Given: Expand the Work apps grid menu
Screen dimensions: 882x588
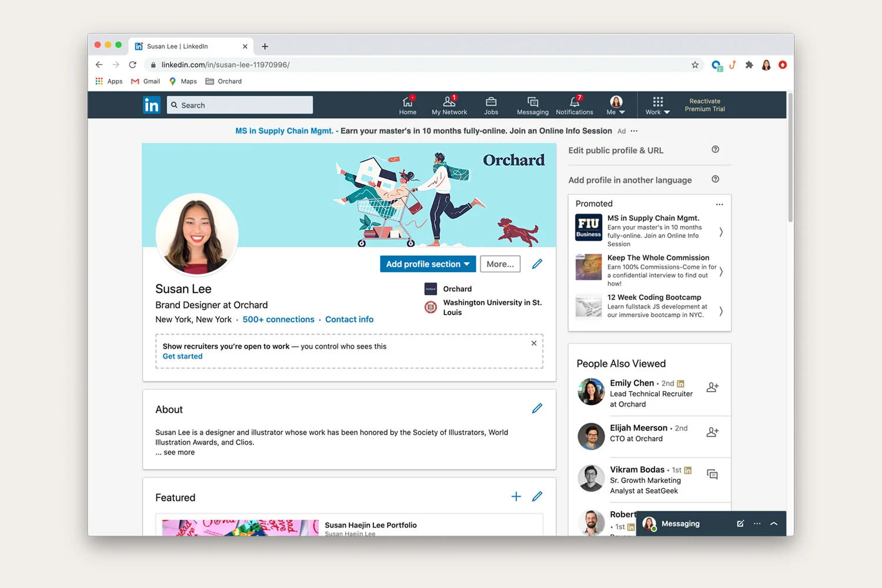Looking at the screenshot, I should tap(657, 105).
